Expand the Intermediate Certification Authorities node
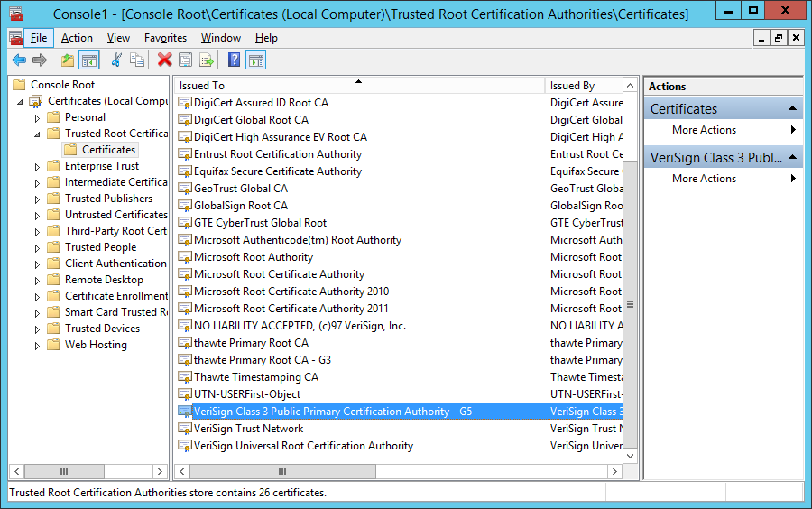 tap(37, 183)
